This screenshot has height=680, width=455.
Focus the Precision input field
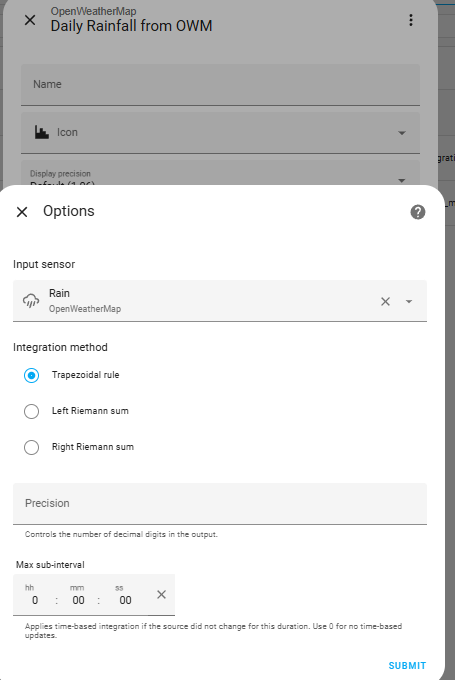coord(220,503)
